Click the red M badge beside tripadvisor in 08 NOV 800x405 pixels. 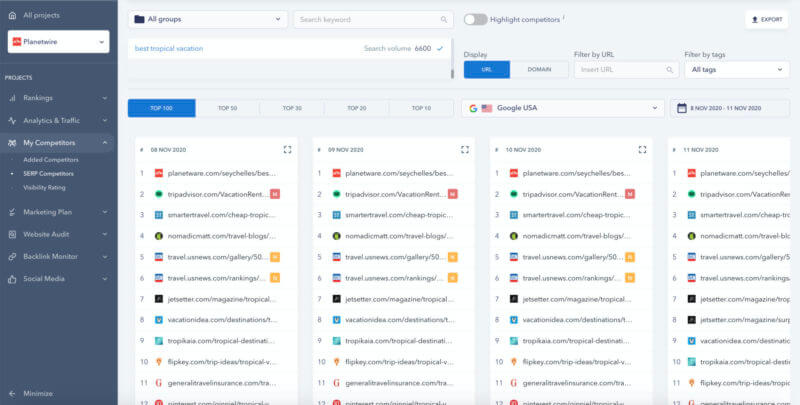[275, 194]
